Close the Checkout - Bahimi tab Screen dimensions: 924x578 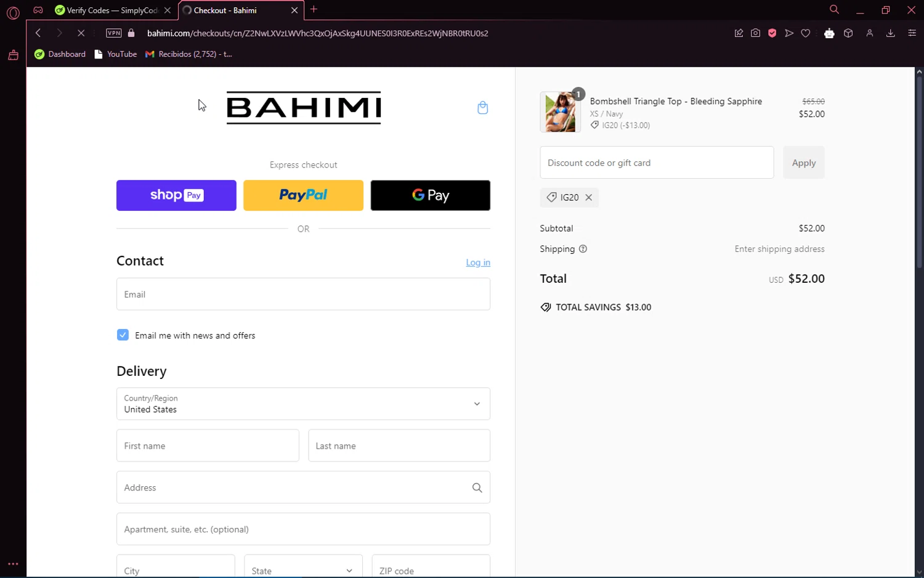pos(294,10)
